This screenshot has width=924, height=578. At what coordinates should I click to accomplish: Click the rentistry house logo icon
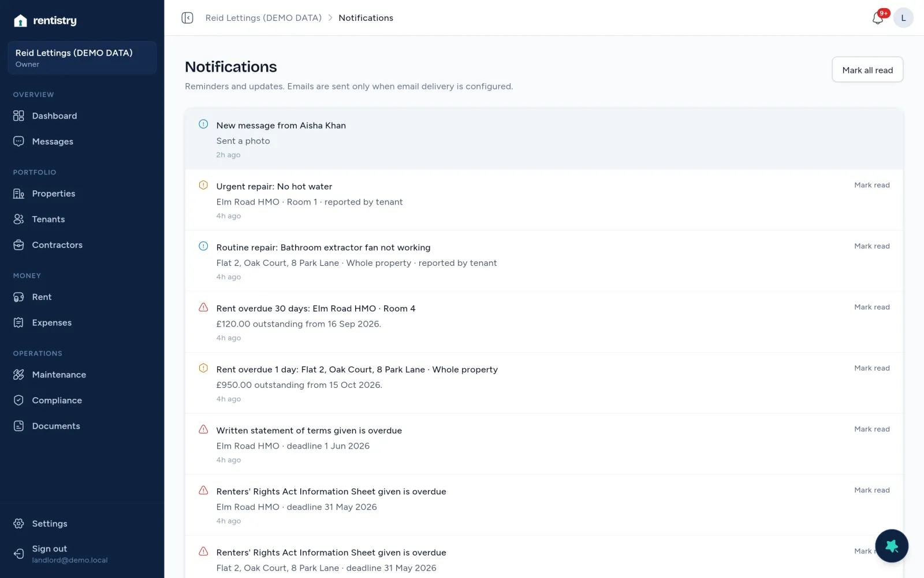point(20,21)
